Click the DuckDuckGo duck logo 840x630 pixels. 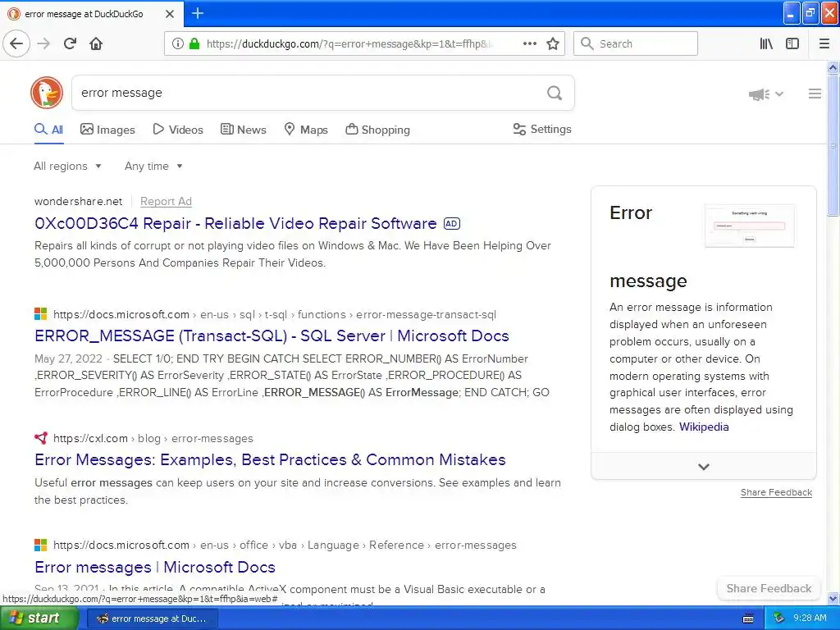pyautogui.click(x=47, y=93)
